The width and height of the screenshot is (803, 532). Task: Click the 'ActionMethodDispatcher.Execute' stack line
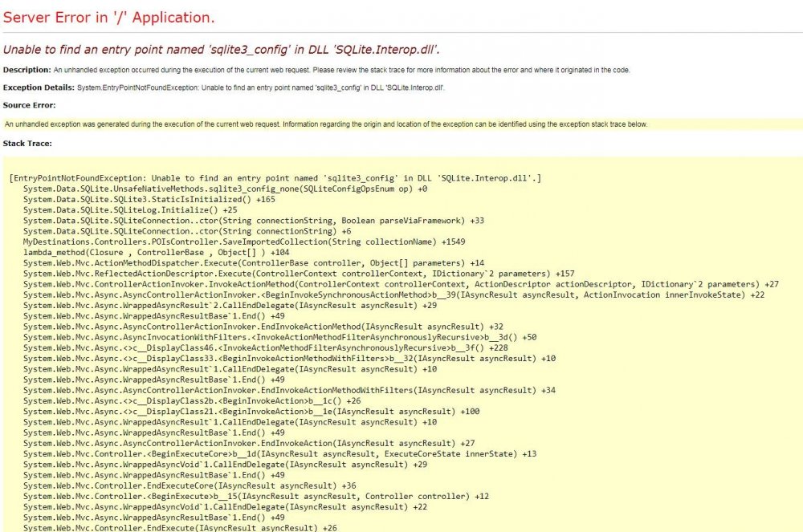[x=254, y=263]
